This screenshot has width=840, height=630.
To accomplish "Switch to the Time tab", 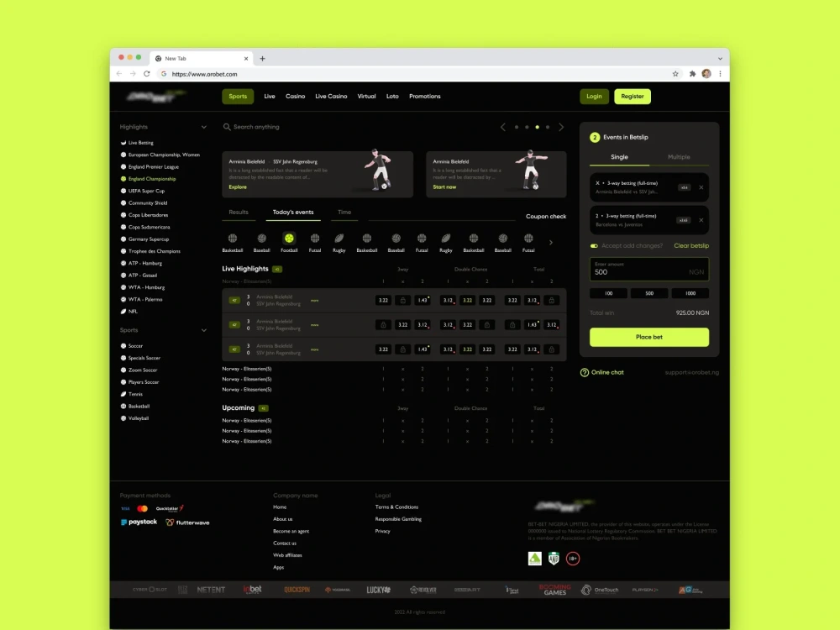I will click(344, 213).
